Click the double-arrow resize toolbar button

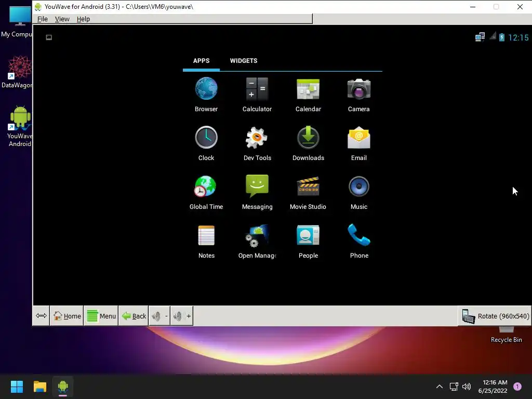coord(41,316)
